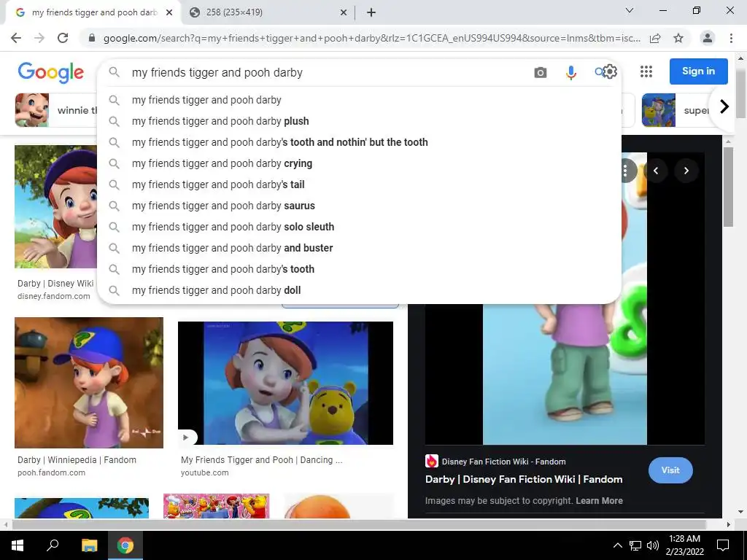Open notification center in taskbar

click(x=723, y=545)
